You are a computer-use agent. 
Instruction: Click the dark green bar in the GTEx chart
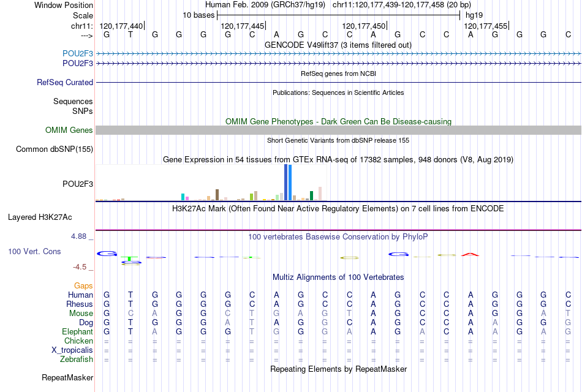(x=311, y=195)
